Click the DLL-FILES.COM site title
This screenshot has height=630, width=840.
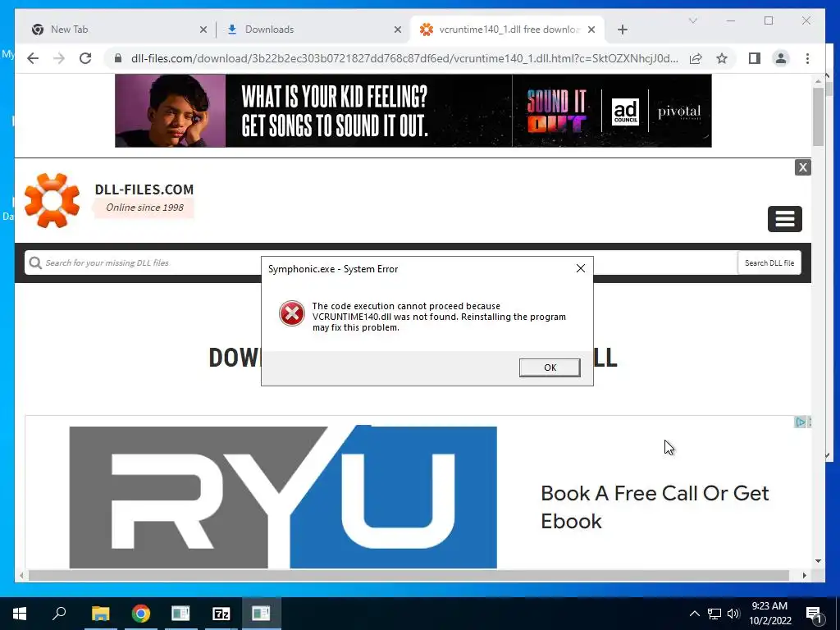click(x=144, y=189)
